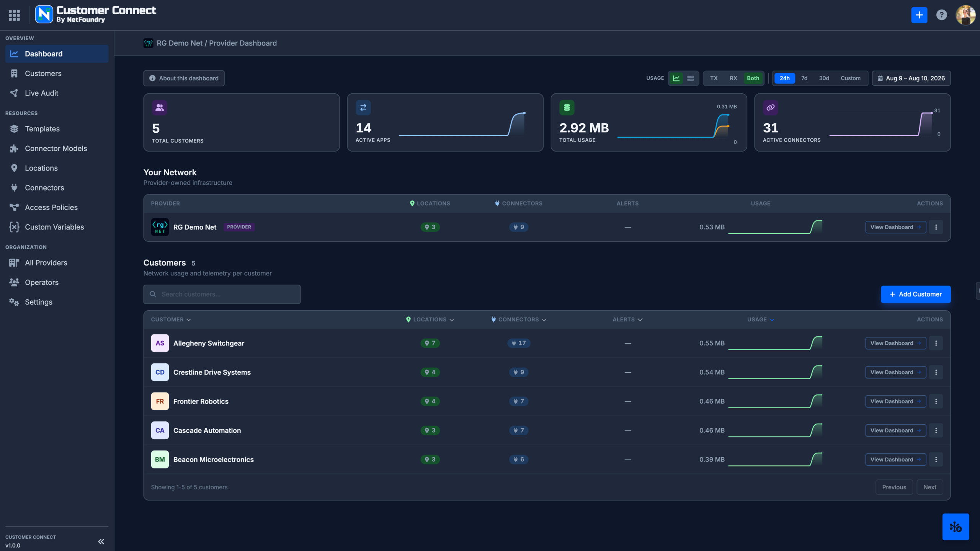Viewport: 980px width, 551px height.
Task: Click the Total Customers people icon
Action: tap(159, 108)
